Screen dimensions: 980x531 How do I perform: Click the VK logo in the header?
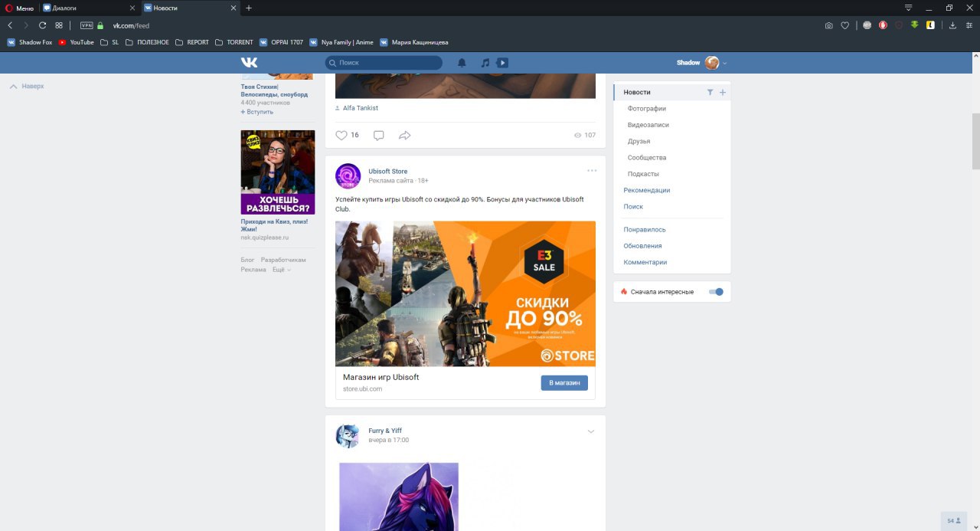click(x=249, y=63)
